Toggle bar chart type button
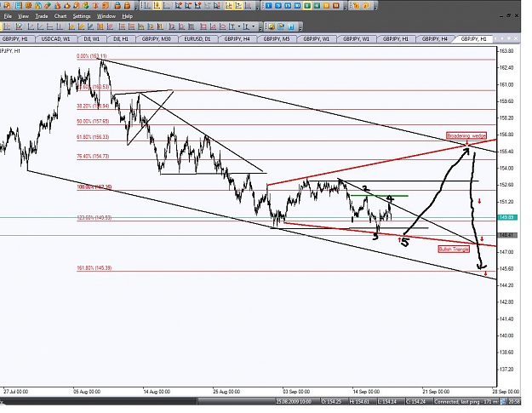The image size is (532, 413). coord(147,5)
